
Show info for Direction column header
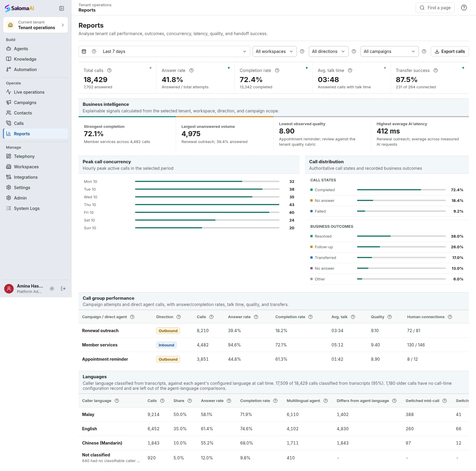[178, 317]
